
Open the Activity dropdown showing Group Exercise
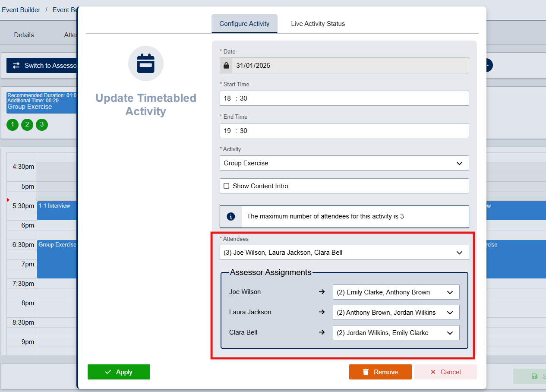(344, 163)
